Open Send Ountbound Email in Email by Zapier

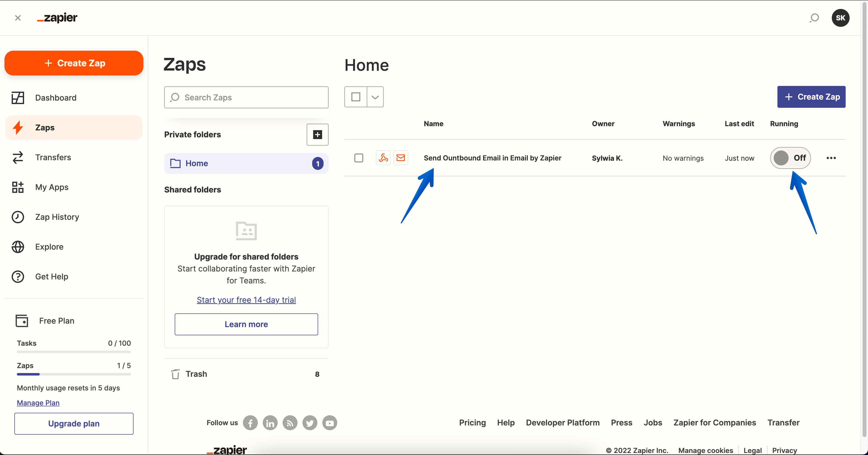(x=492, y=158)
